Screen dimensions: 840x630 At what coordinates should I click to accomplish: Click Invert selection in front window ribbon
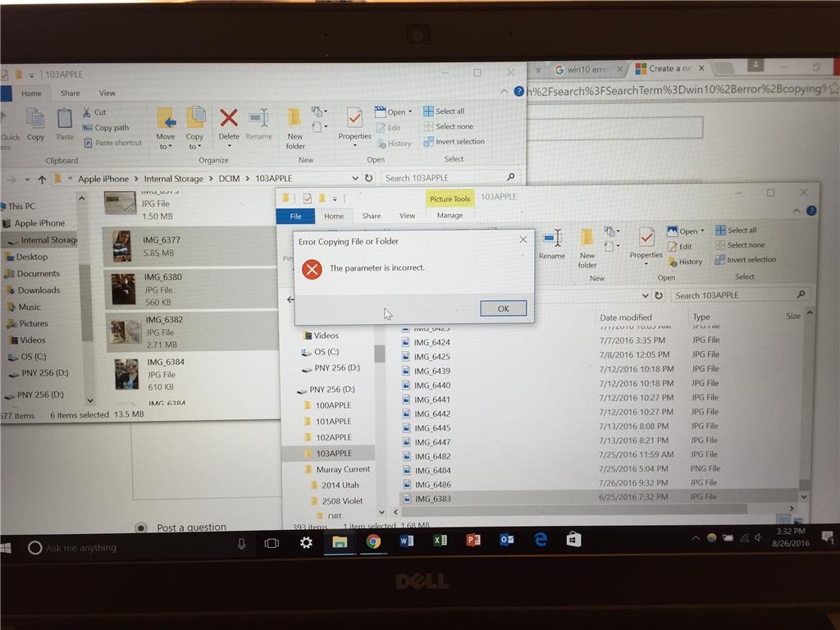pyautogui.click(x=746, y=260)
